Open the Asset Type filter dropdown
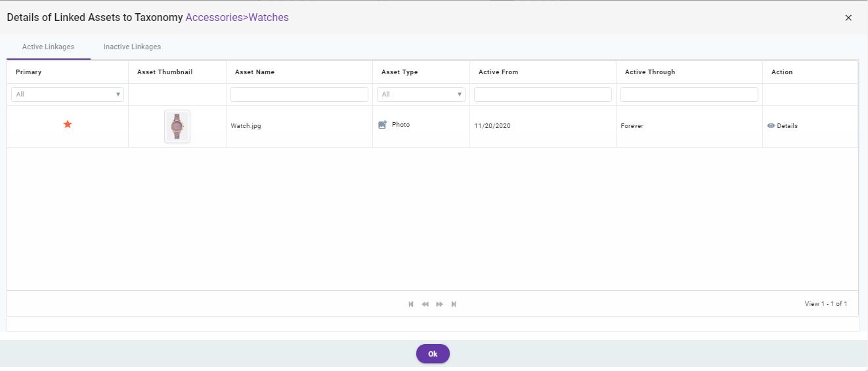 (421, 95)
